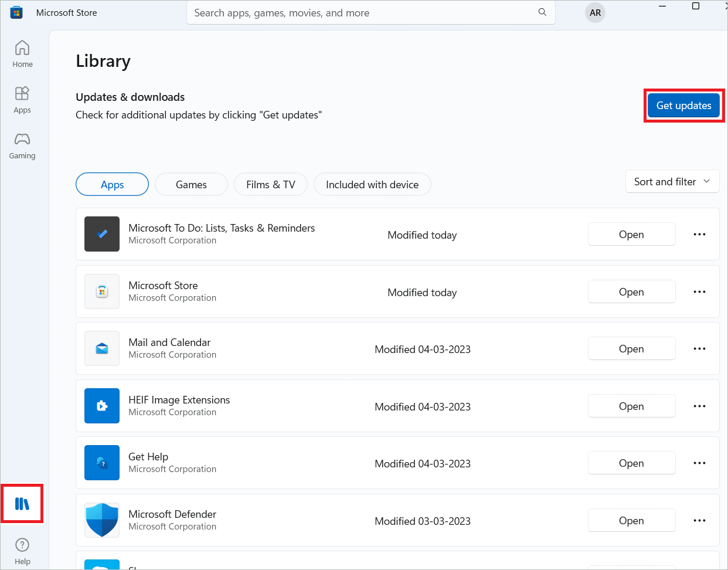Open more options for Get Help
Viewport: 728px width, 570px height.
(699, 463)
